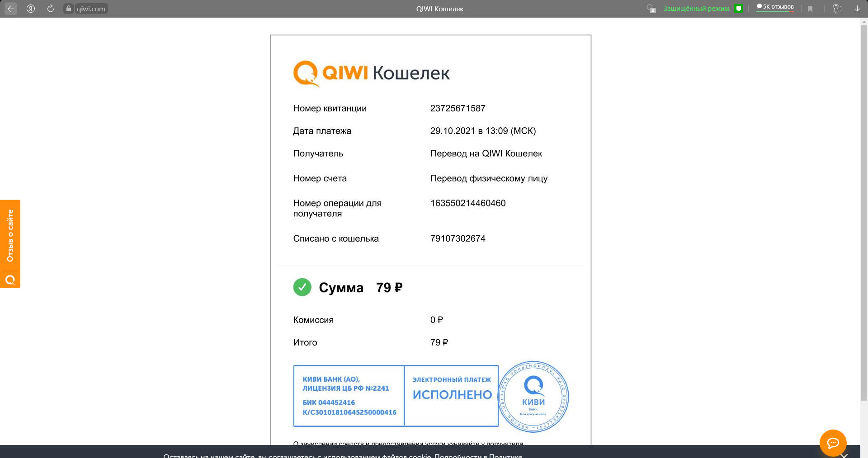Select receipt number 23725671587
The image size is (868, 458).
[458, 108]
